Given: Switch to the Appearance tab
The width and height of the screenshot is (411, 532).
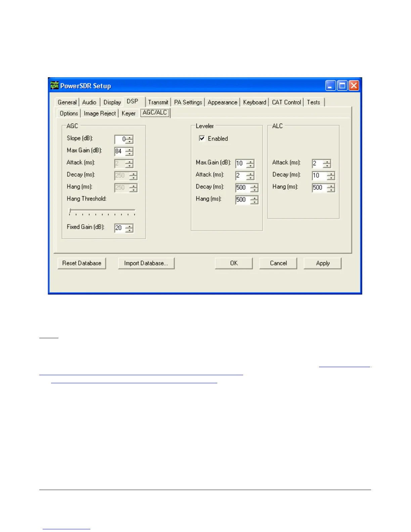Looking at the screenshot, I should [x=222, y=102].
